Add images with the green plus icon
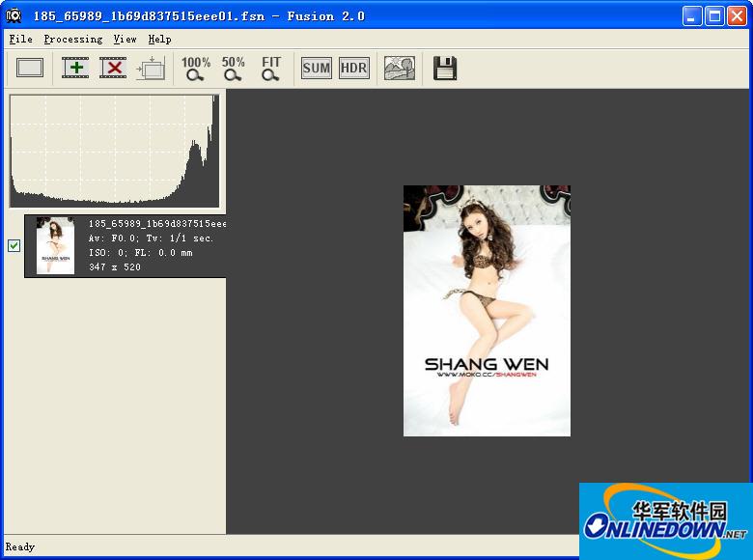The image size is (753, 560). [75, 68]
